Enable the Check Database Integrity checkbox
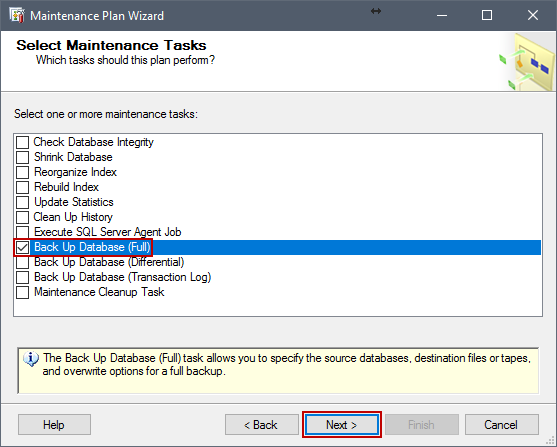Screen dimensions: 557x447 coord(22,142)
